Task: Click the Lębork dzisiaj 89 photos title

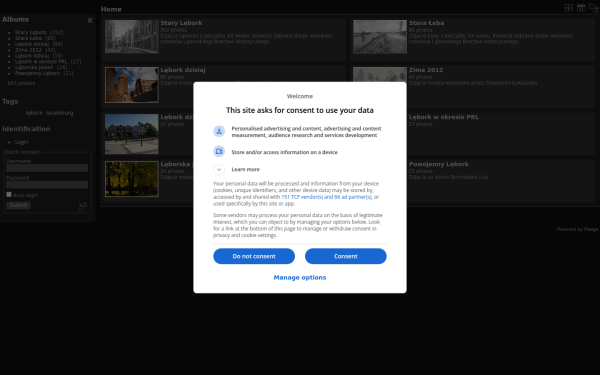Action: pyautogui.click(x=183, y=70)
